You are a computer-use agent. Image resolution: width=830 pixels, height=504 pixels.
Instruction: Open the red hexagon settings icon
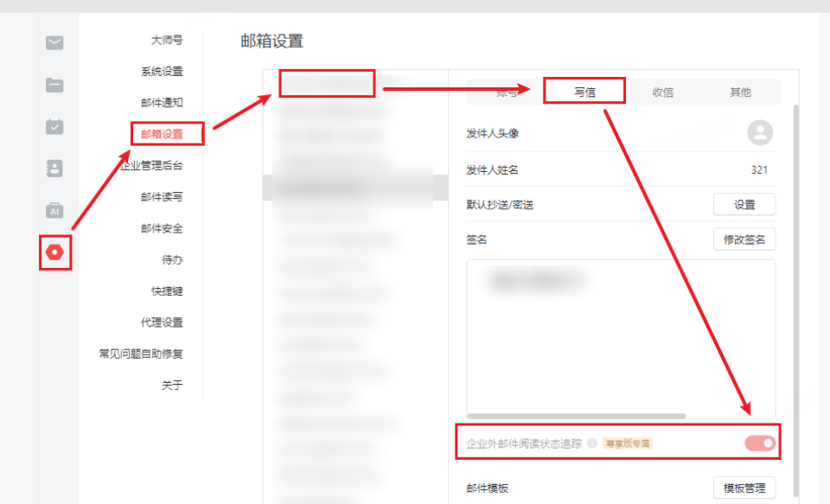(x=54, y=252)
